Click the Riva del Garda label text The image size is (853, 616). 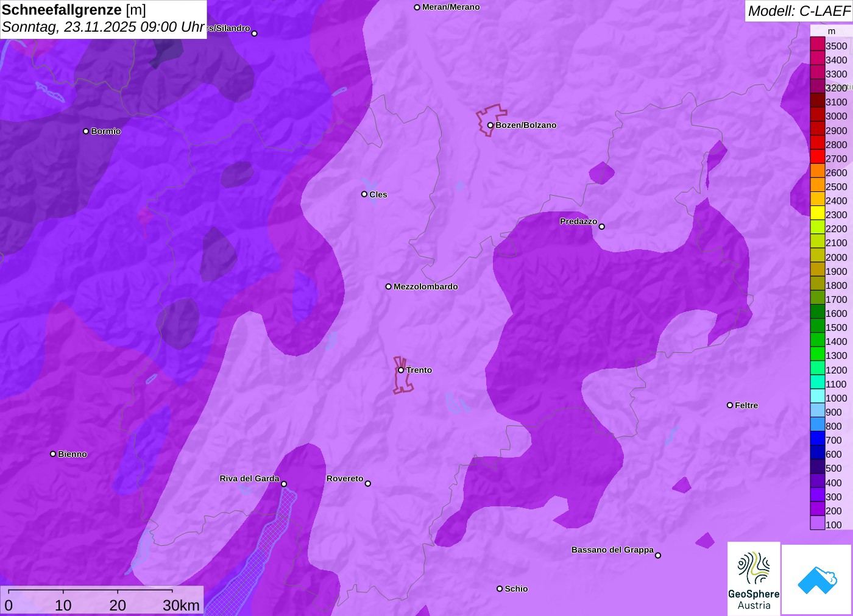[x=249, y=478]
